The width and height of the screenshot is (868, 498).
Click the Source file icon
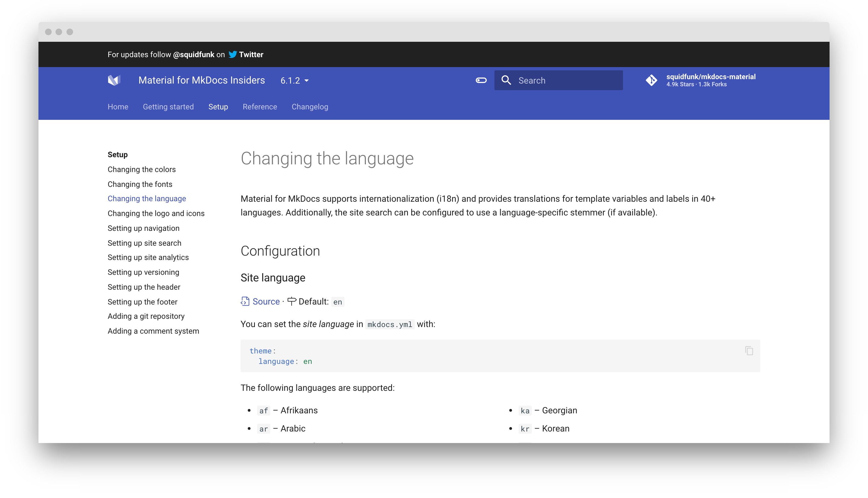245,301
